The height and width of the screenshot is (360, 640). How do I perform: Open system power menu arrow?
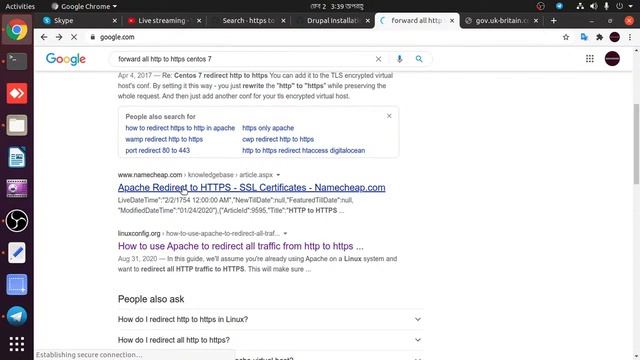point(631,6)
